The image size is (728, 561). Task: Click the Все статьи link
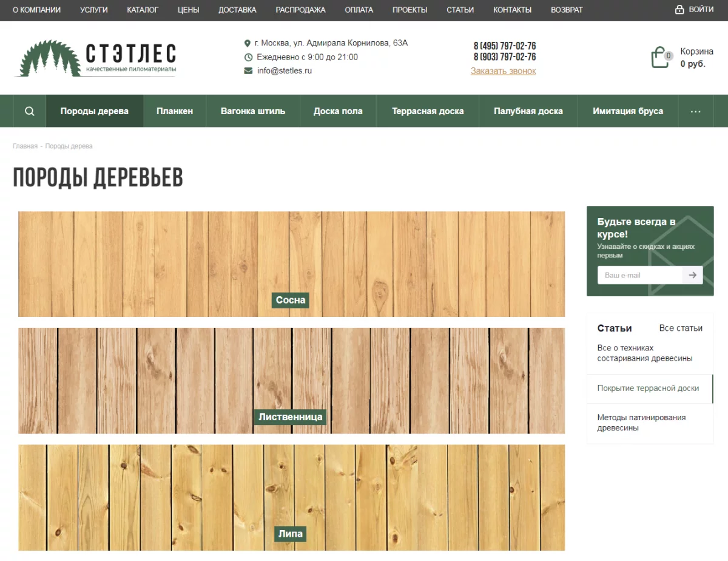(681, 328)
